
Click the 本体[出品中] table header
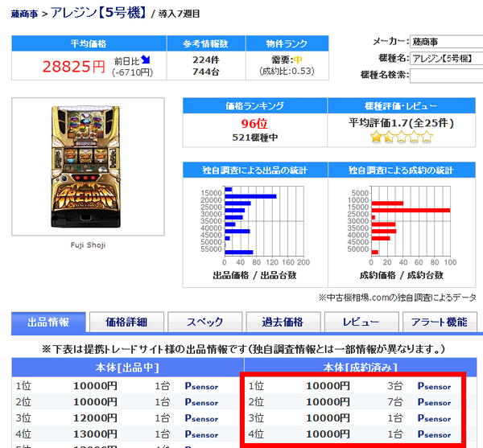127,368
